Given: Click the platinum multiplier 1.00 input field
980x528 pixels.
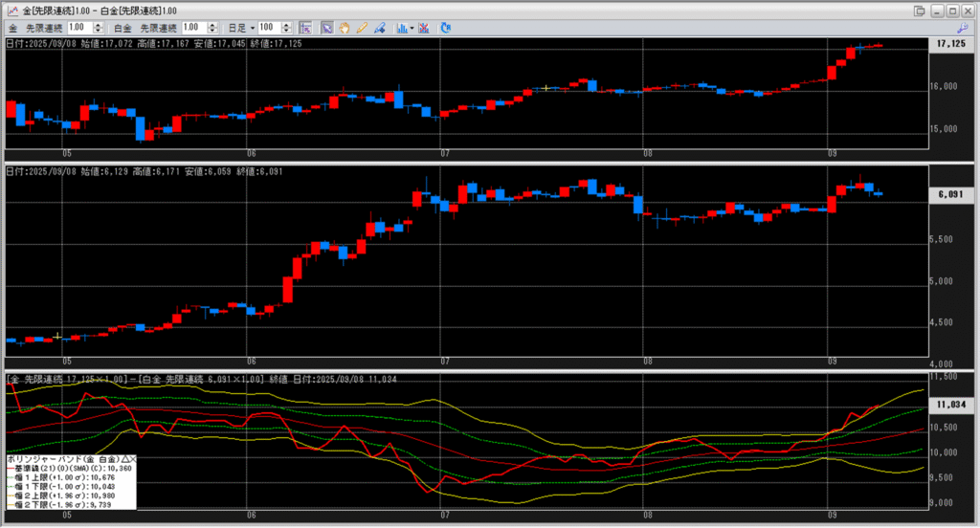Looking at the screenshot, I should (191, 29).
